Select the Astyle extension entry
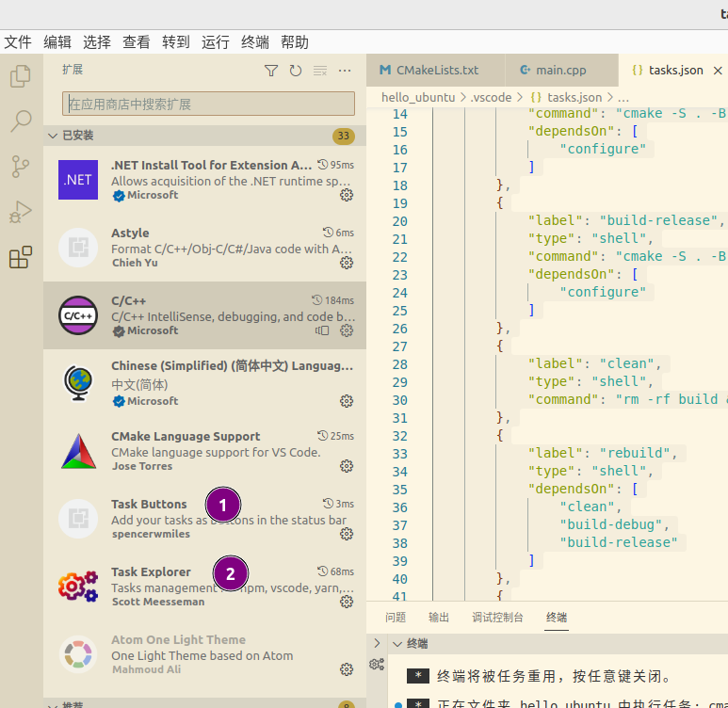Viewport: 728px width, 708px height. coord(204,248)
